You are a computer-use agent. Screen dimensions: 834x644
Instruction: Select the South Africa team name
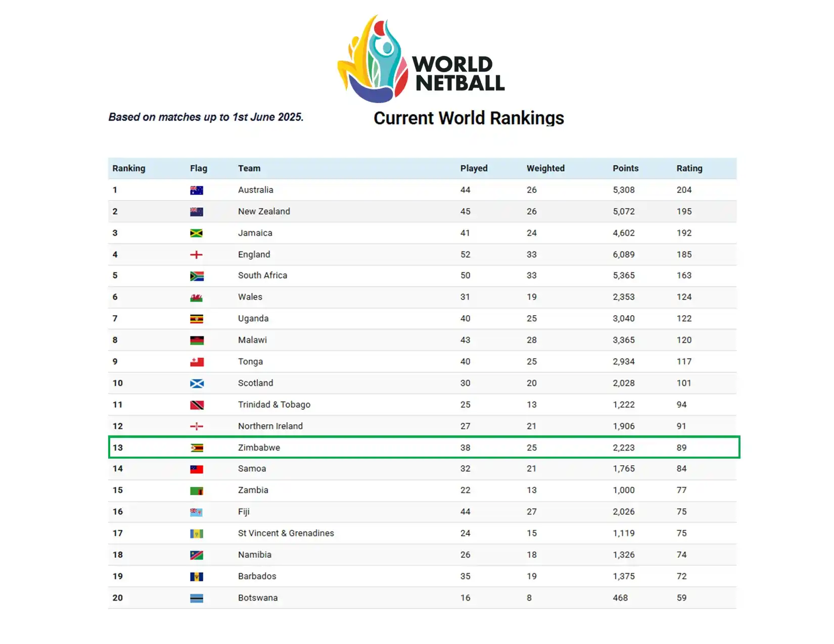[262, 275]
